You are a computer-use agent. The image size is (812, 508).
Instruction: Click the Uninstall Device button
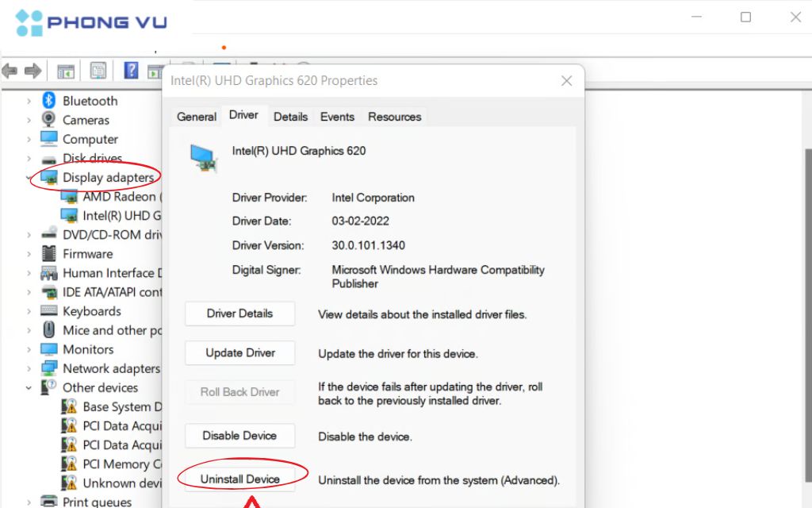coord(239,478)
